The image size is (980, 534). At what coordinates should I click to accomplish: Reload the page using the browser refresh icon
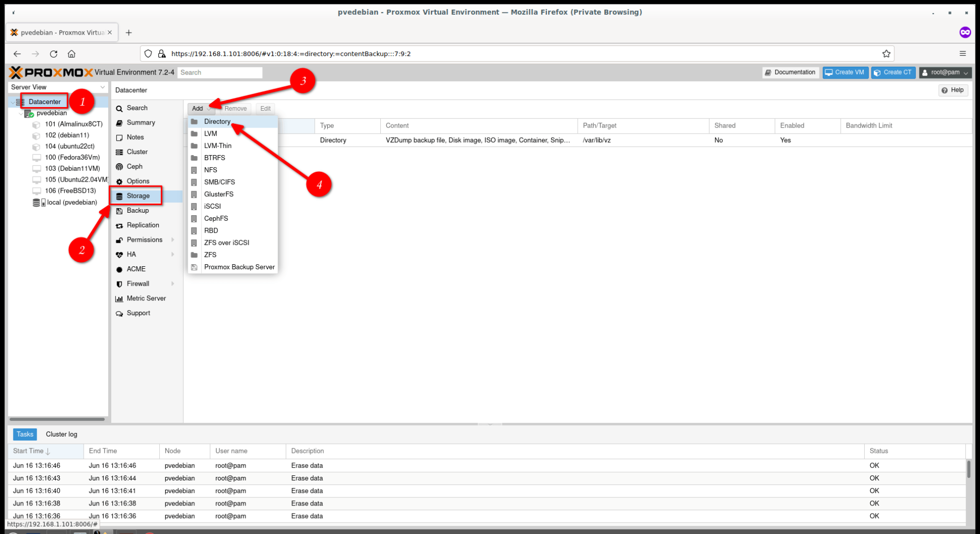54,54
